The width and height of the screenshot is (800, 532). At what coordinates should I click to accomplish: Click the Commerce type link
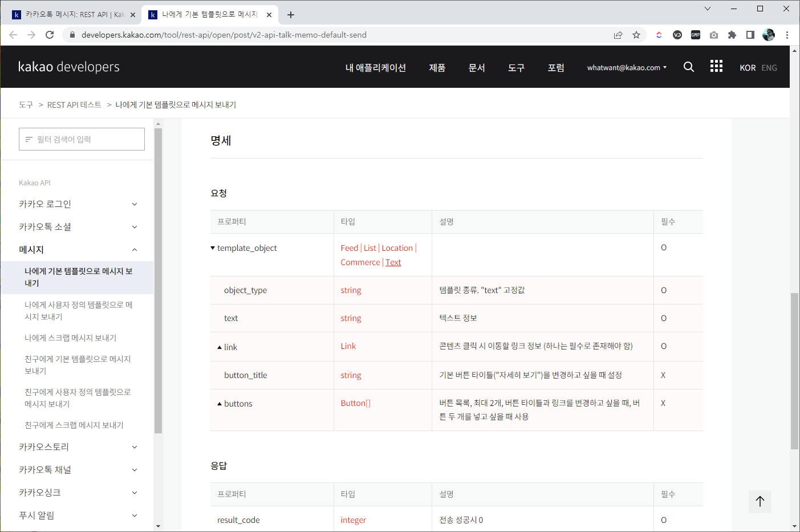click(x=360, y=262)
